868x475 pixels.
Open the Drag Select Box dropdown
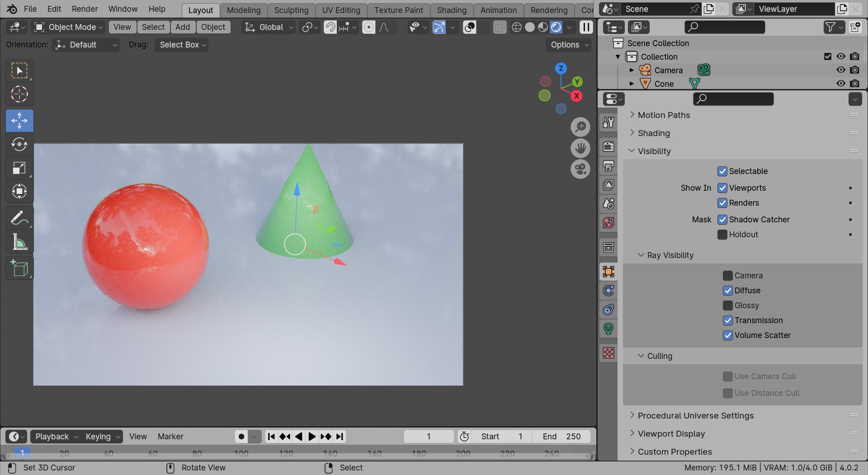tap(182, 45)
